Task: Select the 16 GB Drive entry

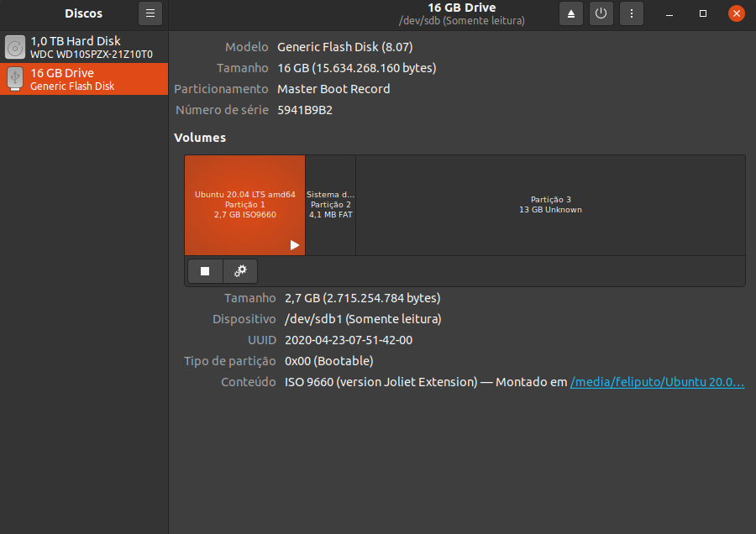Action: pos(84,79)
